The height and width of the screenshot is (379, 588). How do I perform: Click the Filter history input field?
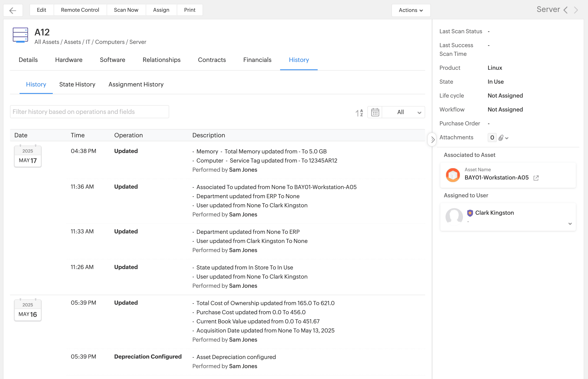89,112
